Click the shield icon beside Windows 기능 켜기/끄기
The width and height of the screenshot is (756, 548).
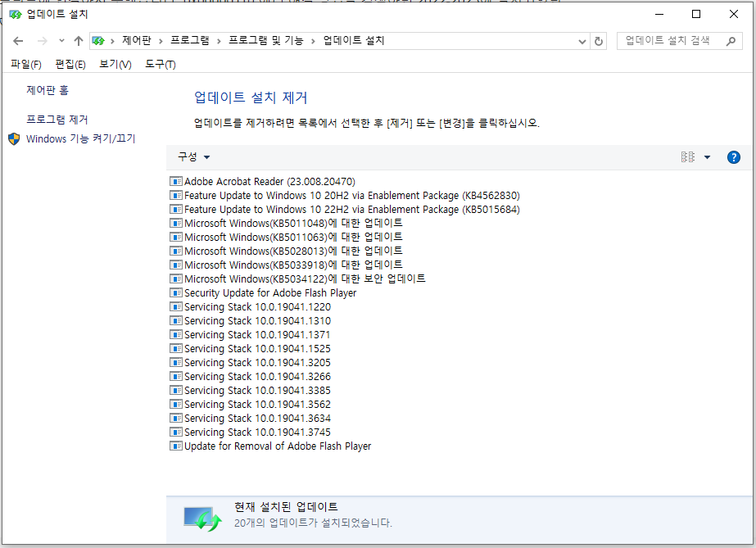[x=13, y=138]
